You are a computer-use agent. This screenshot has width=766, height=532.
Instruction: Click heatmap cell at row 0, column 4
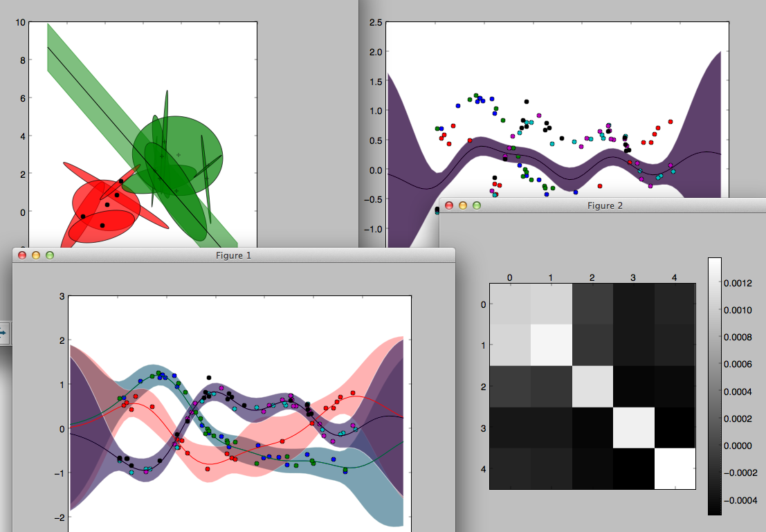tap(675, 304)
